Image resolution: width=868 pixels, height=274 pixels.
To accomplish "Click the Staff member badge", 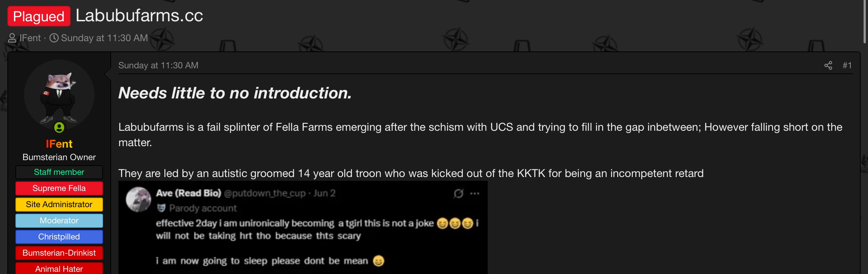I will (x=59, y=172).
